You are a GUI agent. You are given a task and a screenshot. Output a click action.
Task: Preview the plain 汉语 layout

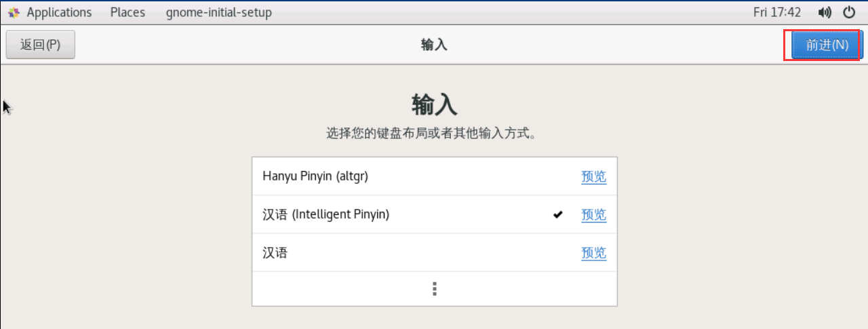pos(593,253)
